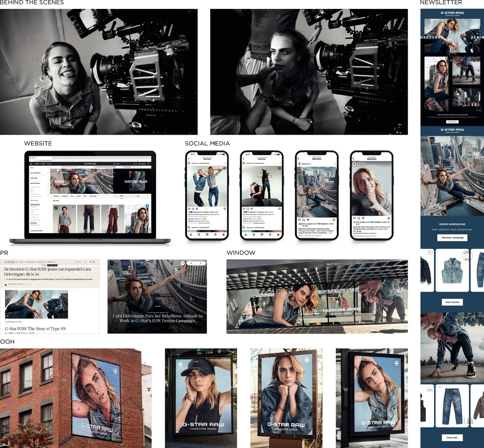Tap home icon on first phone's nav bar
484x448 pixels.
pos(191,234)
